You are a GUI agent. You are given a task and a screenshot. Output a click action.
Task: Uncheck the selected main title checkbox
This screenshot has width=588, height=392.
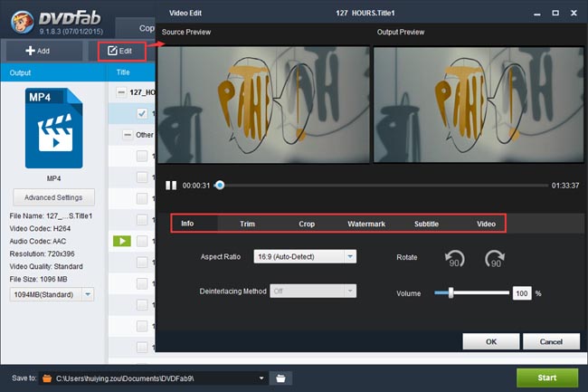coord(142,113)
